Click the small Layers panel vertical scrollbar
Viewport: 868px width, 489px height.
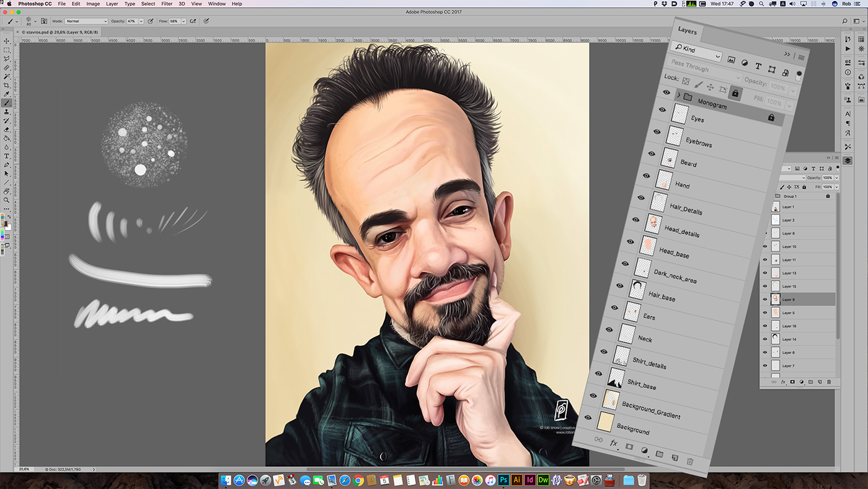tap(838, 266)
